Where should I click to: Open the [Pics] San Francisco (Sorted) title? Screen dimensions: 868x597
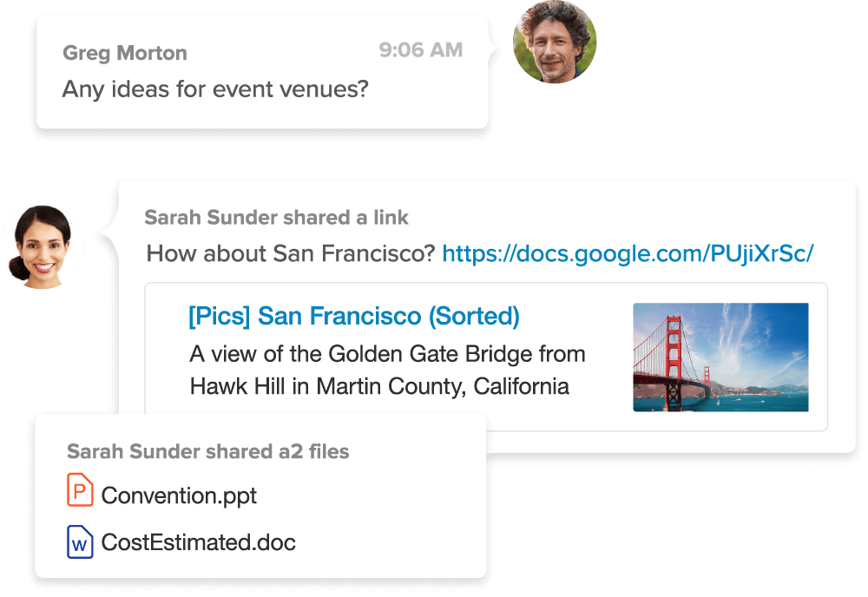353,316
